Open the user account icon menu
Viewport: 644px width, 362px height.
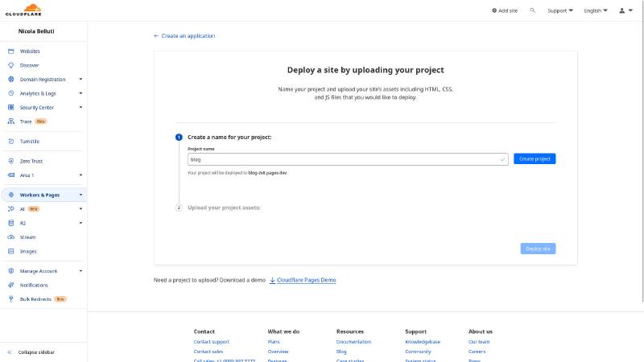pos(622,10)
